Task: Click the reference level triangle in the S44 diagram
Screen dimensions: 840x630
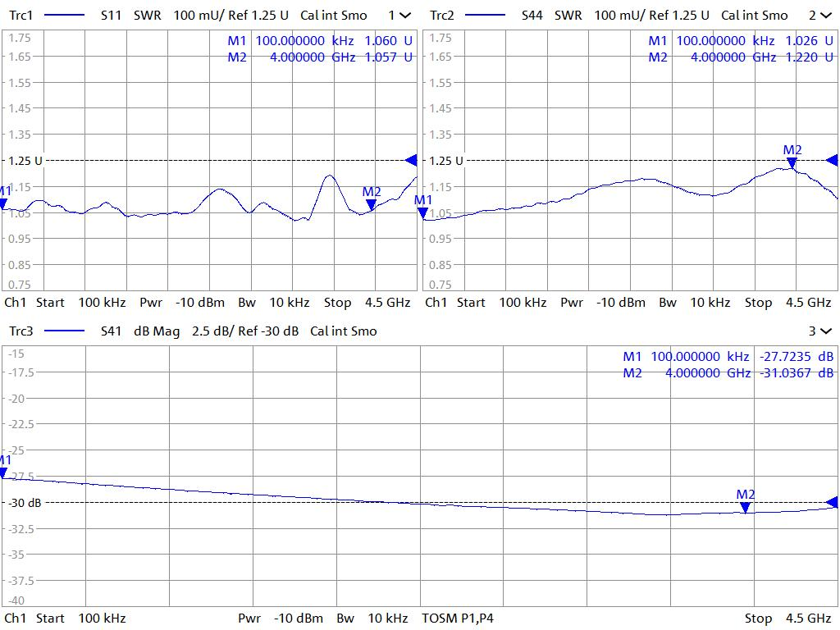Action: pyautogui.click(x=832, y=160)
